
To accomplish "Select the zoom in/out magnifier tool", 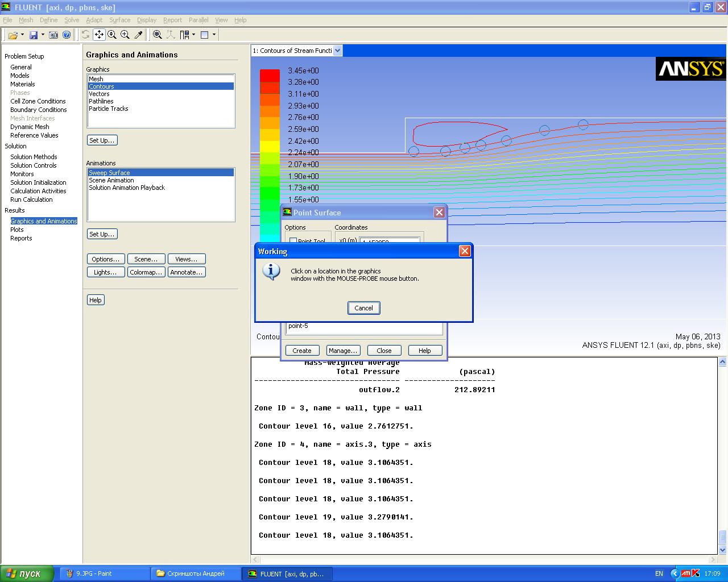I will 112,35.
